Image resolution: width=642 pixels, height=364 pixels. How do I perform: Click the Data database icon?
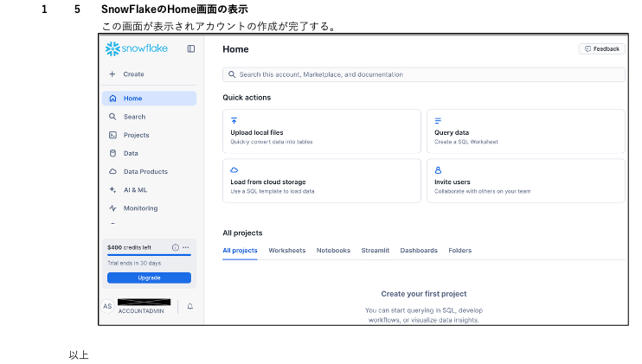click(112, 153)
